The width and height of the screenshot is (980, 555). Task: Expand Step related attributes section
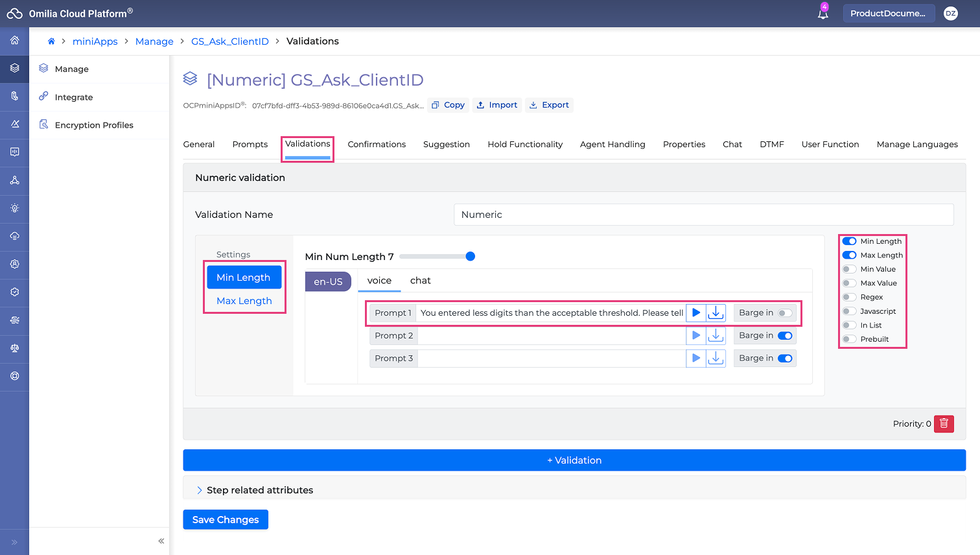(259, 490)
